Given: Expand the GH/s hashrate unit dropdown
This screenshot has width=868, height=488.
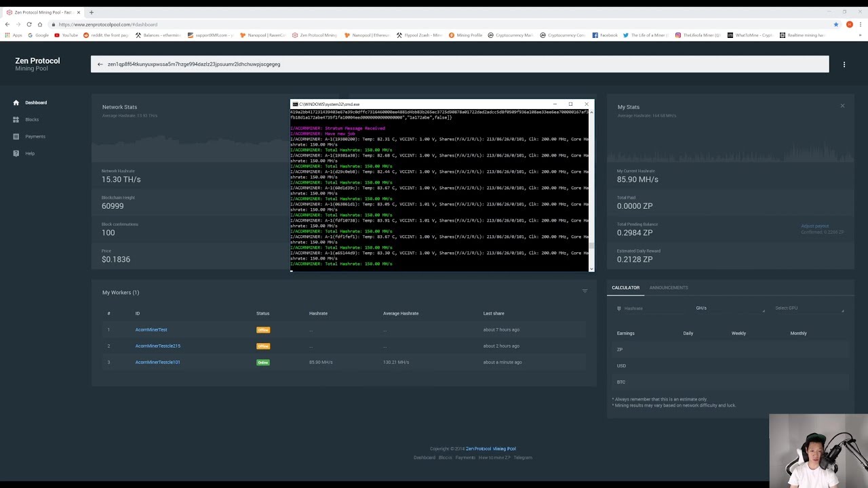Looking at the screenshot, I should tap(729, 308).
